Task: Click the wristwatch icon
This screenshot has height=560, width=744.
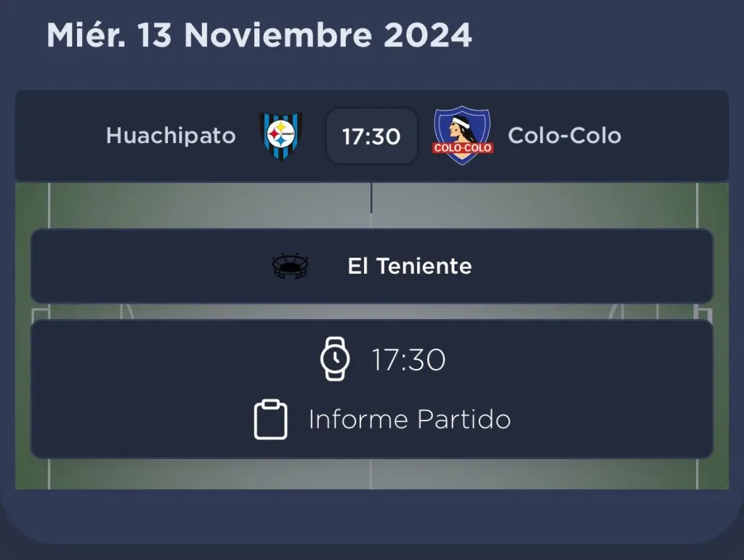Action: pyautogui.click(x=335, y=359)
